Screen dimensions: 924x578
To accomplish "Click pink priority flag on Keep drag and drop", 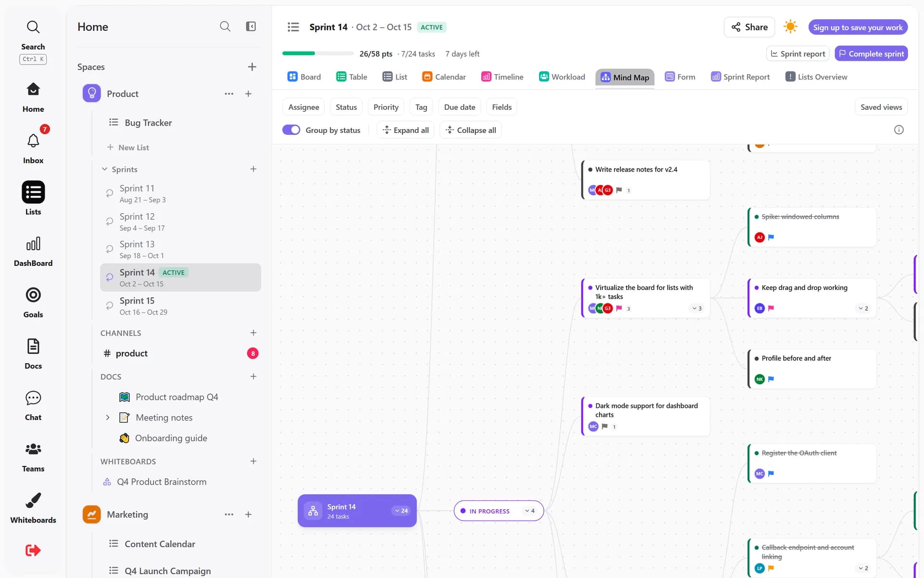I will click(x=771, y=308).
